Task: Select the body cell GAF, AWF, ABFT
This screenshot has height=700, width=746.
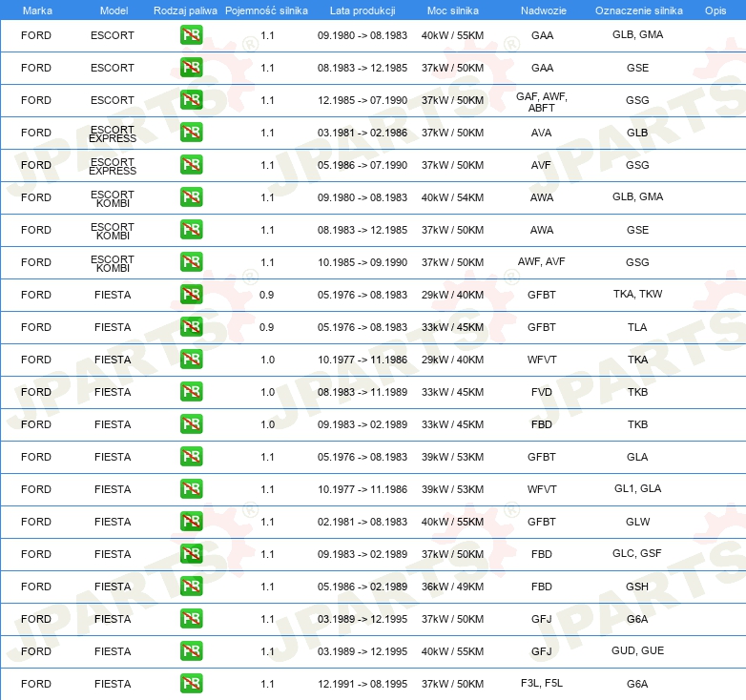Action: click(x=542, y=102)
